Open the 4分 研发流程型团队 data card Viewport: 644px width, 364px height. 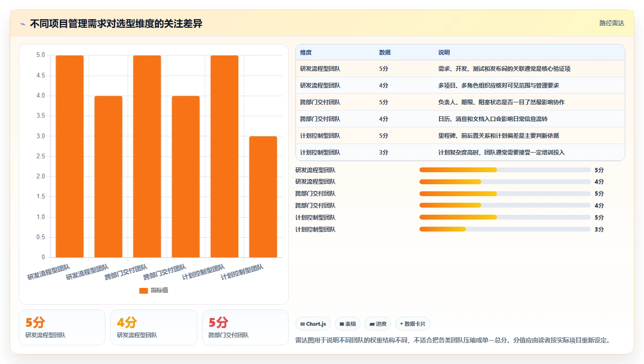point(154,327)
